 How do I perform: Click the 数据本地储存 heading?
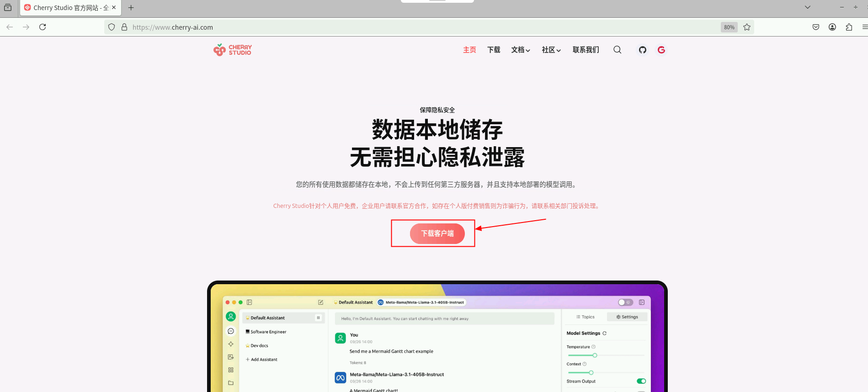coord(437,130)
